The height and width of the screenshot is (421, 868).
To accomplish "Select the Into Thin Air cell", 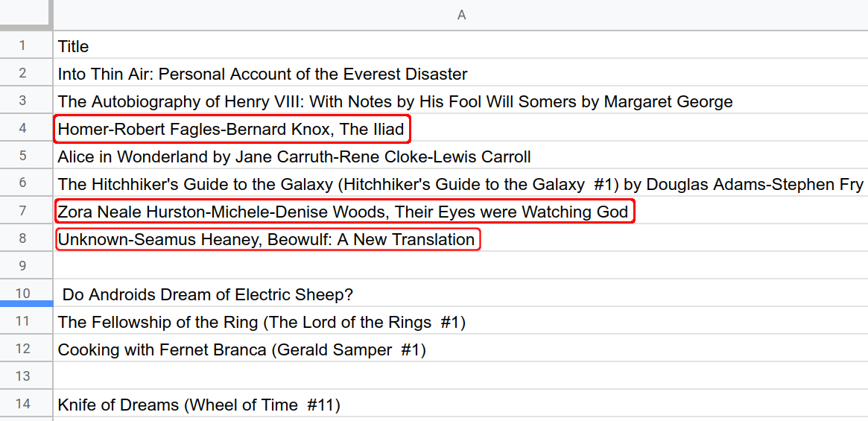I will [x=262, y=74].
